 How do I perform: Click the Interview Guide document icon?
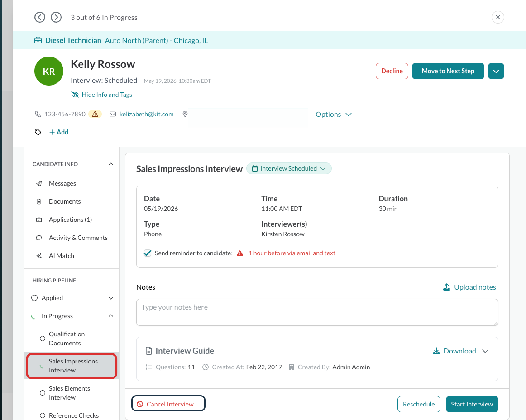(148, 351)
